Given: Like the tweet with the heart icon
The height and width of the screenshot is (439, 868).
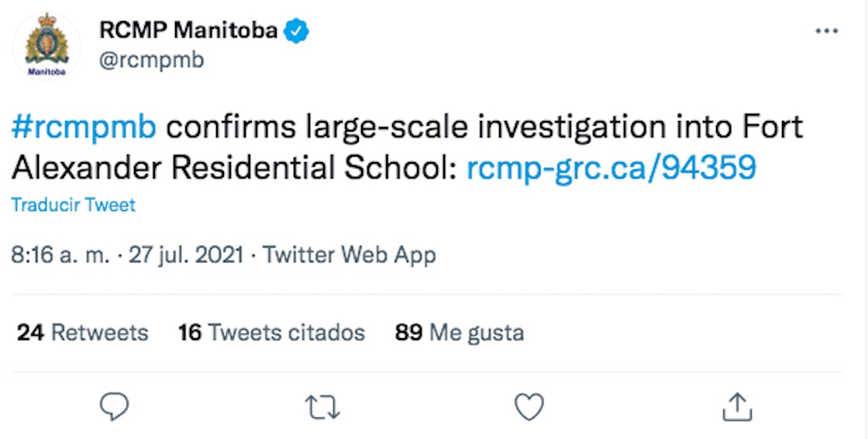Looking at the screenshot, I should click(530, 406).
